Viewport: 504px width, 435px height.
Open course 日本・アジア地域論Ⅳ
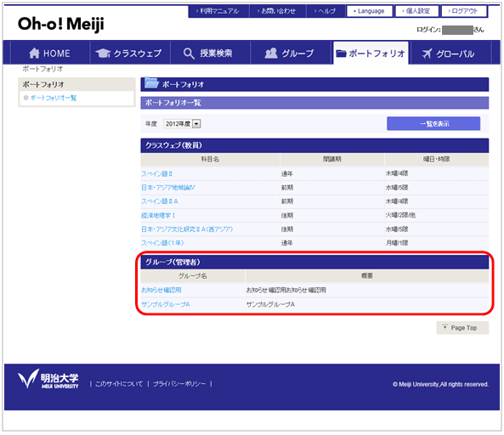pos(168,188)
